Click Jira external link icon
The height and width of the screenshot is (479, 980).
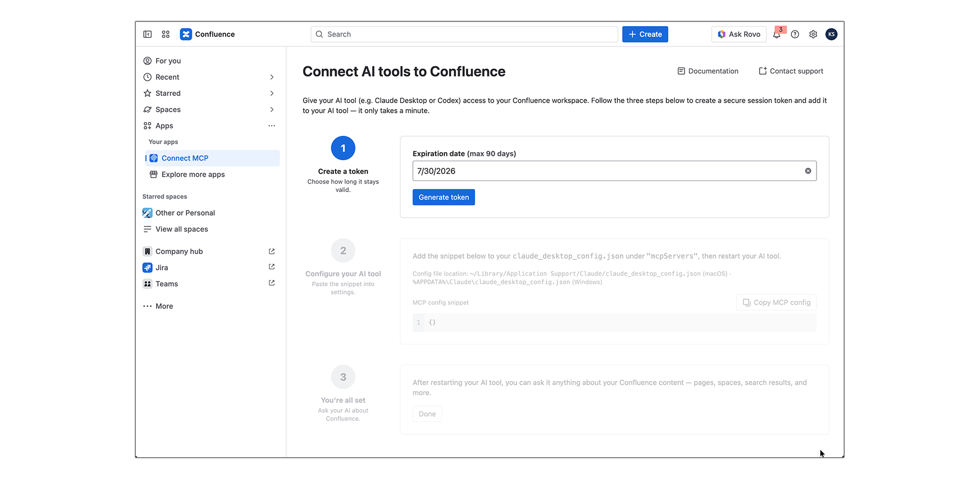pyautogui.click(x=272, y=267)
